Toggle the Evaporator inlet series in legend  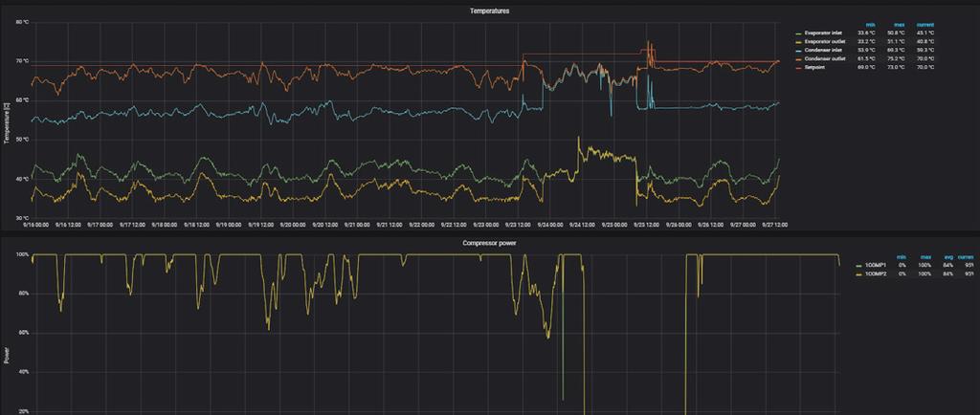click(823, 33)
